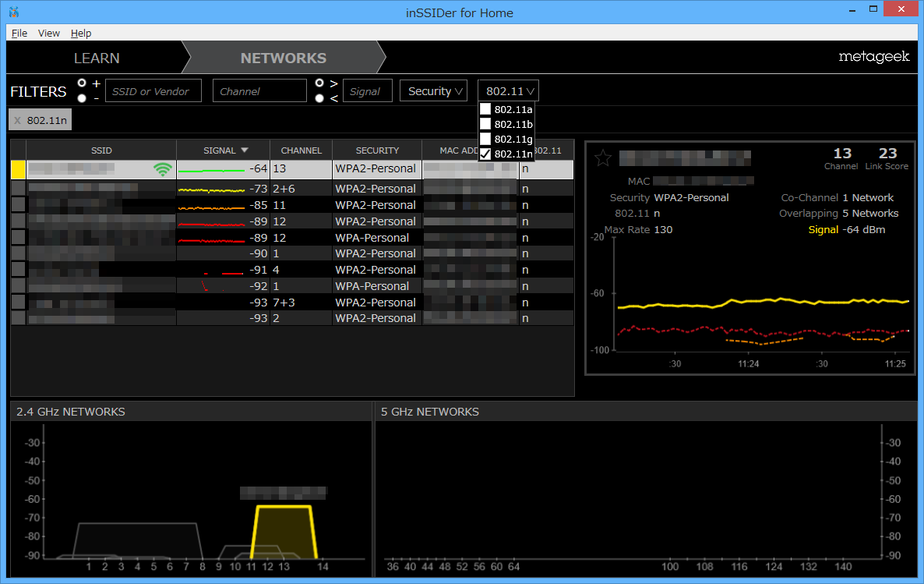
Task: Click WPA-Personal in the -92 row
Action: tap(372, 286)
